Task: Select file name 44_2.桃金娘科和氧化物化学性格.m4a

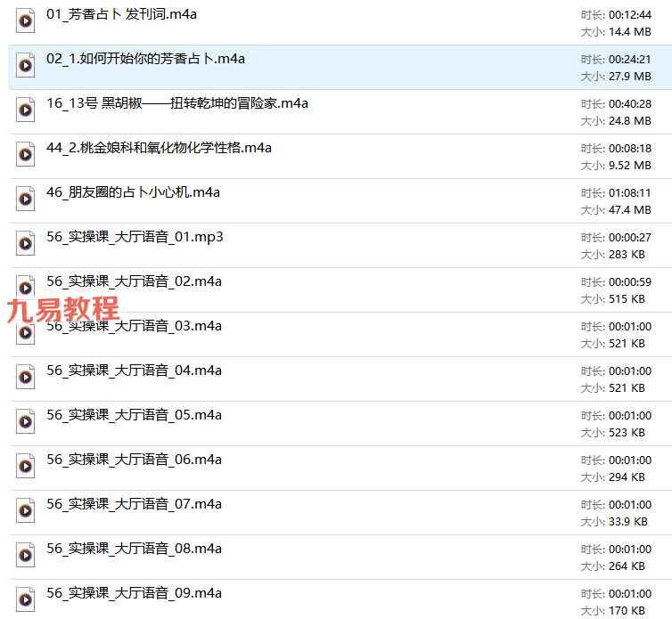Action: (x=159, y=148)
